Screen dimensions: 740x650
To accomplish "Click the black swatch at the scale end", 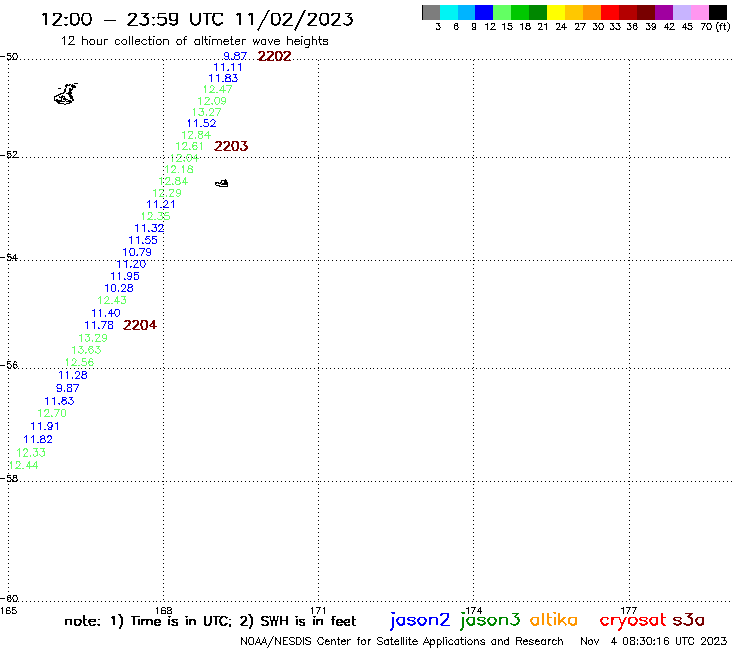I will [x=718, y=12].
